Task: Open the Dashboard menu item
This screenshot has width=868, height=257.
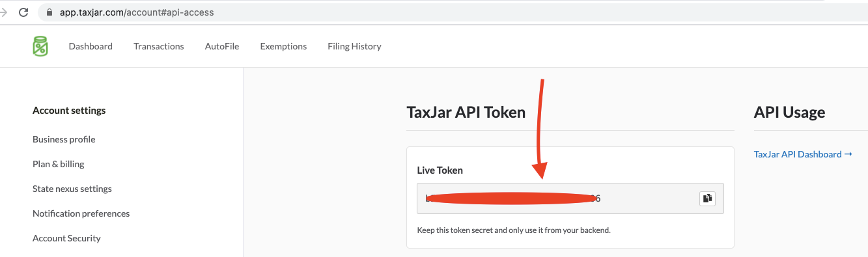Action: click(x=91, y=46)
